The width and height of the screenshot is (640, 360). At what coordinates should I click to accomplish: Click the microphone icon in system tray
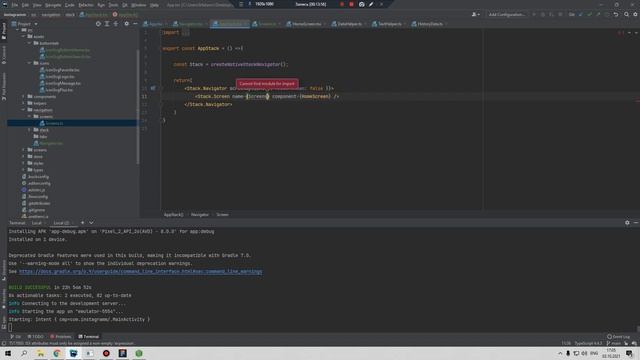(568, 353)
